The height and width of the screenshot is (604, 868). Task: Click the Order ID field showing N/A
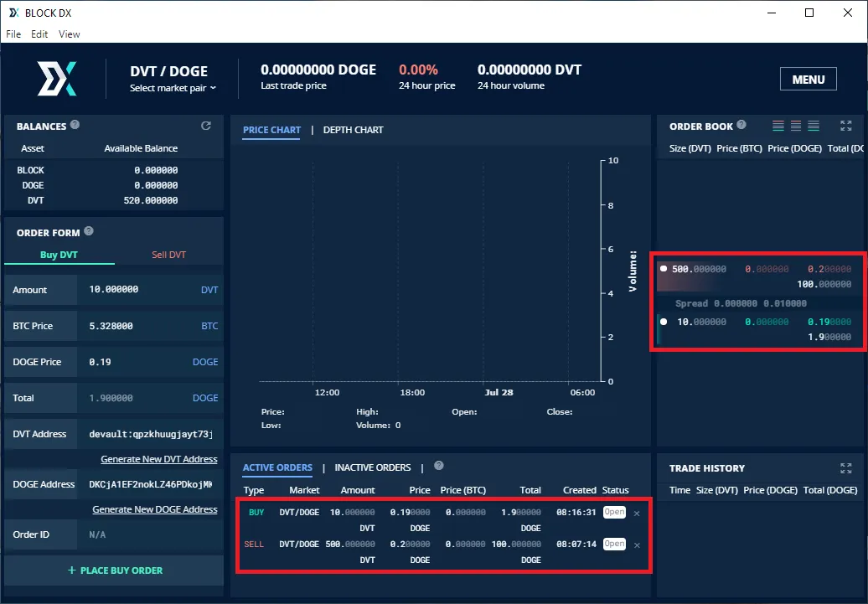(x=150, y=534)
